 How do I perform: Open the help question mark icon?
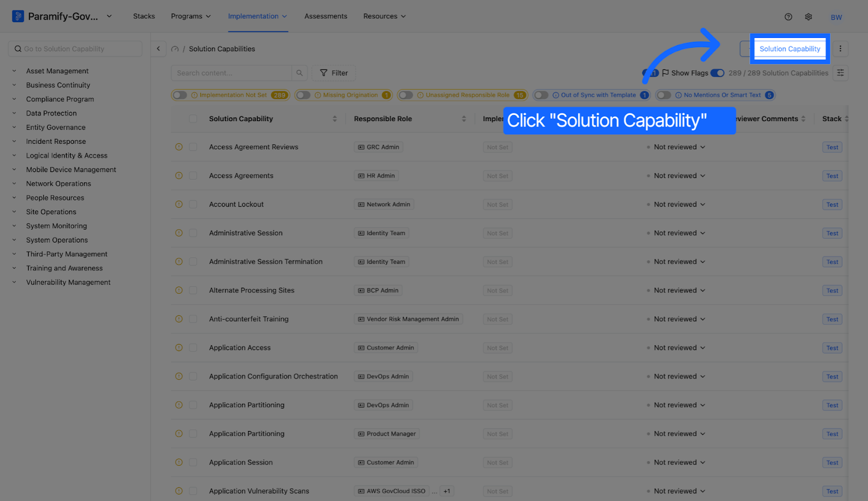(x=788, y=17)
